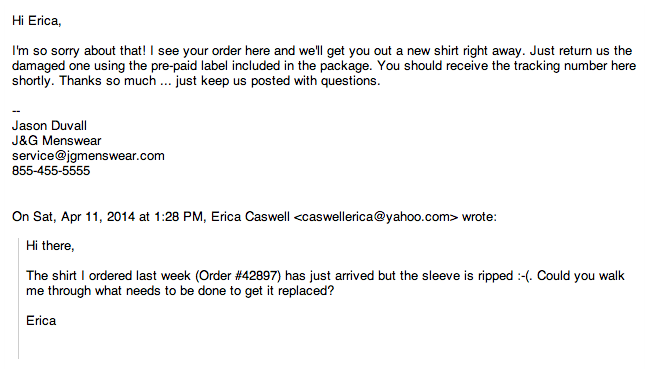Image resolution: width=645 pixels, height=369 pixels.
Task: Click 'Thanks so much' in the reply
Action: coord(108,81)
